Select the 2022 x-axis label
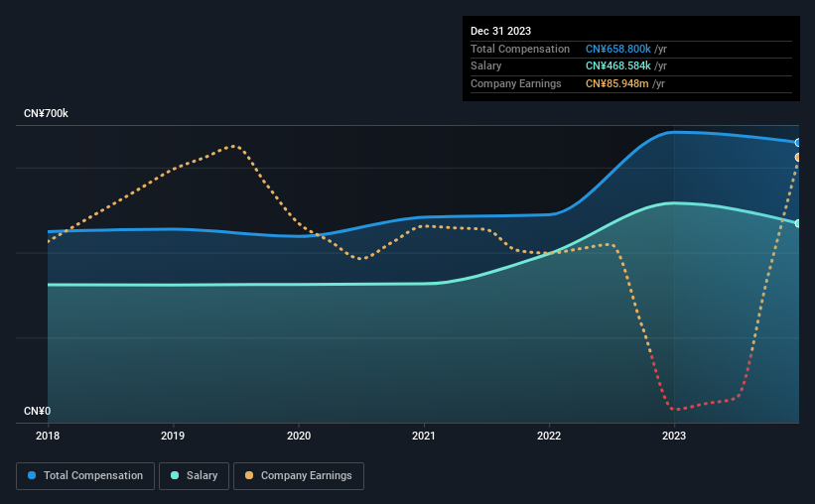The height and width of the screenshot is (504, 815). pyautogui.click(x=549, y=436)
